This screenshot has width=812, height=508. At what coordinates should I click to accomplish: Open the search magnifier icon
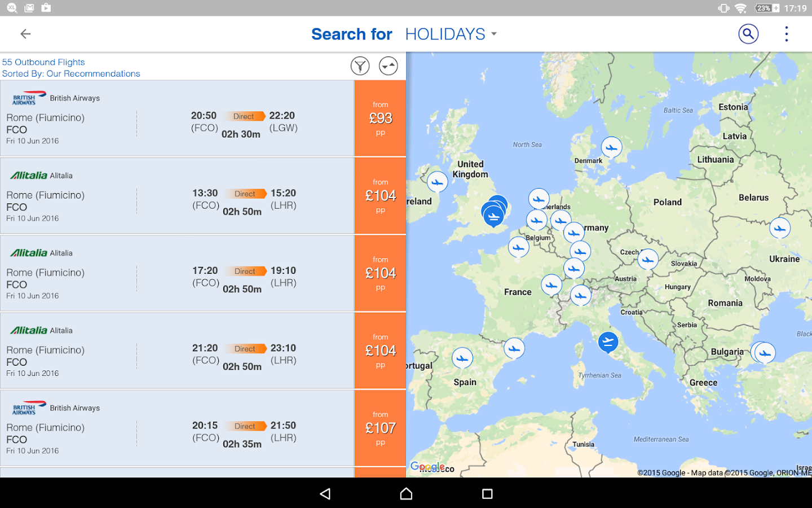[748, 34]
